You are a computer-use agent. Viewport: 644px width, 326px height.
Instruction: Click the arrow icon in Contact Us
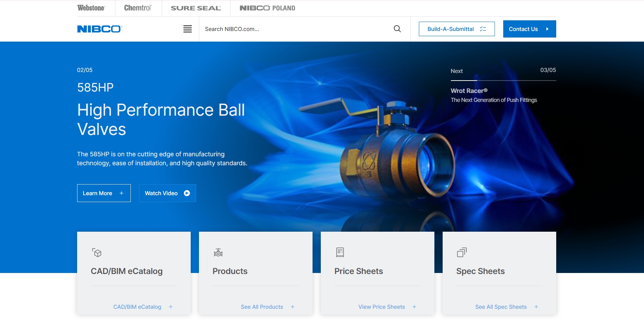[547, 29]
